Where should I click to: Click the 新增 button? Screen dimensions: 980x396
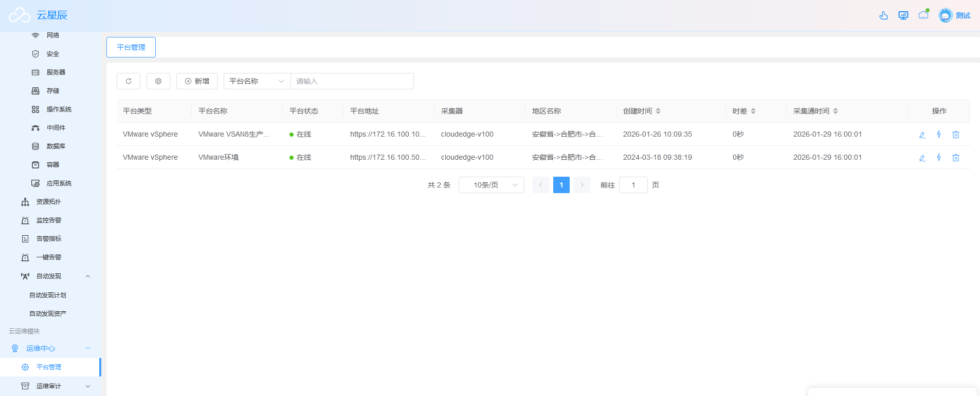click(x=197, y=81)
